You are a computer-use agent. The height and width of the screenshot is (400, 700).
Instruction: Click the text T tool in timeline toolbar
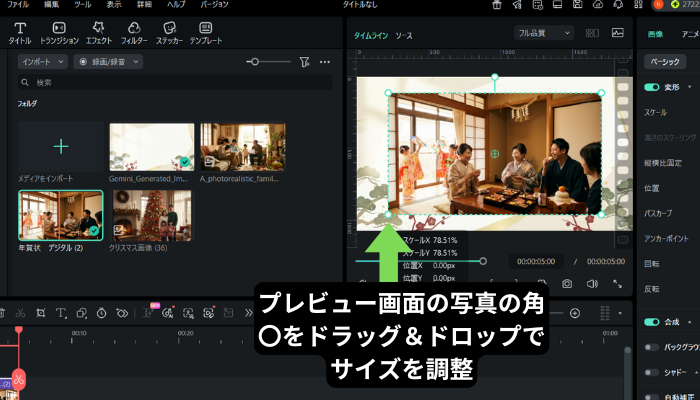61,313
